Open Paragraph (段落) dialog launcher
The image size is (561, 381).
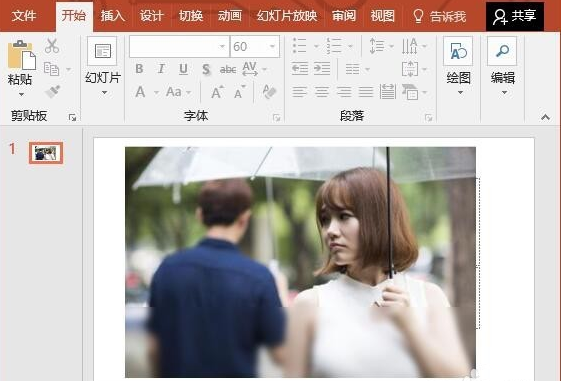(x=428, y=117)
